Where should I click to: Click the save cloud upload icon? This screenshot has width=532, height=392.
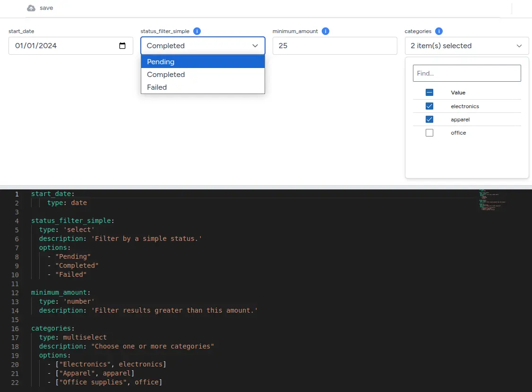pos(31,8)
